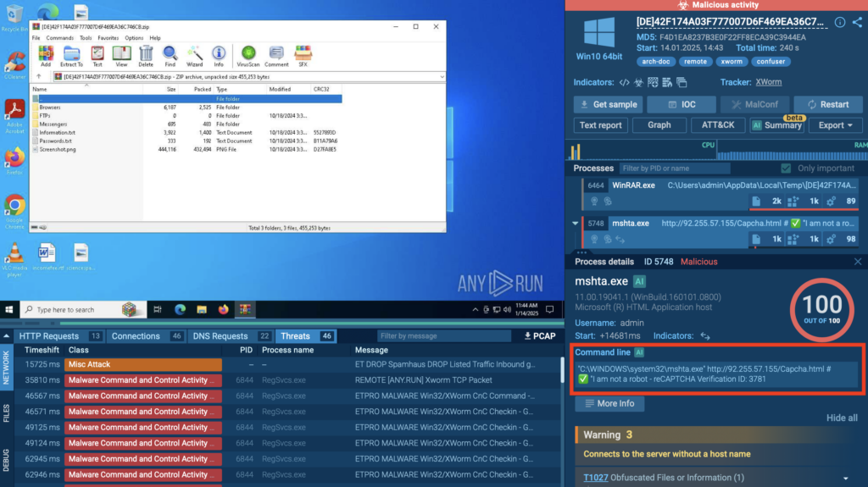Launch Firefox from the desktop shortcut
Image resolution: width=868 pixels, height=487 pixels.
pyautogui.click(x=14, y=159)
